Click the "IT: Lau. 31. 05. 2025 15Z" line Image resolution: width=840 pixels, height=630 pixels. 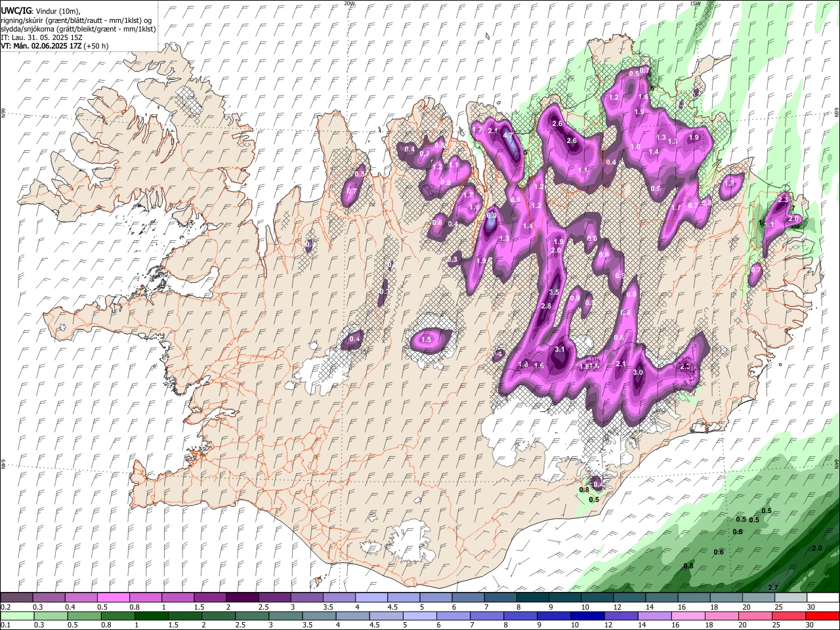point(41,37)
